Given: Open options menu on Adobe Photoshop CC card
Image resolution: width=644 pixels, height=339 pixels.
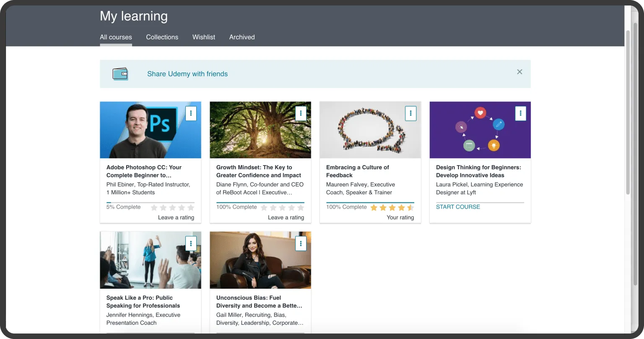Looking at the screenshot, I should [x=191, y=113].
